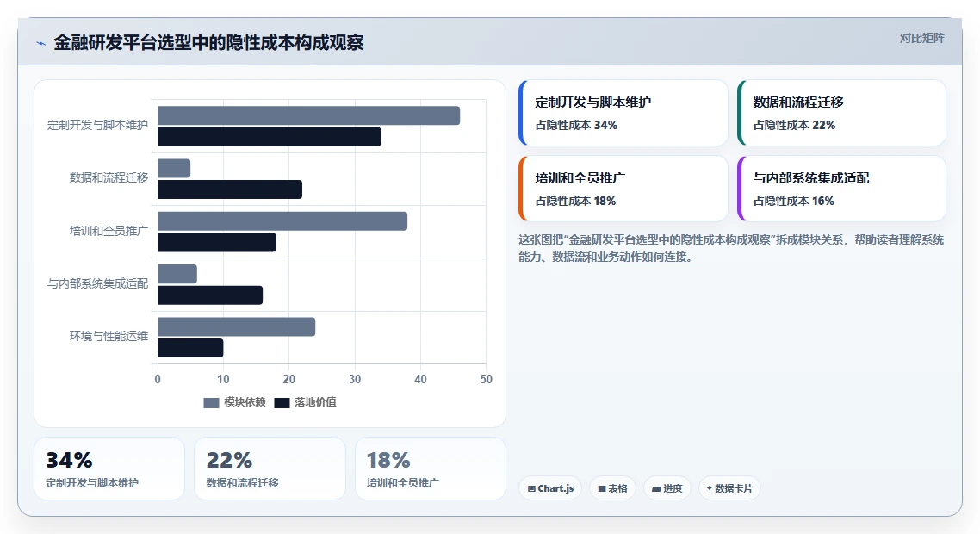980x534 pixels.
Task: Click the x-axis value 50
Action: pyautogui.click(x=487, y=380)
